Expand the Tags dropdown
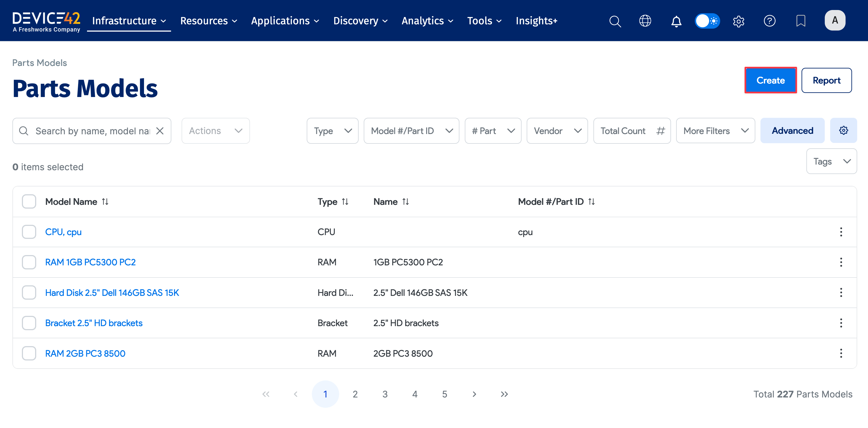The height and width of the screenshot is (428, 868). pos(831,161)
